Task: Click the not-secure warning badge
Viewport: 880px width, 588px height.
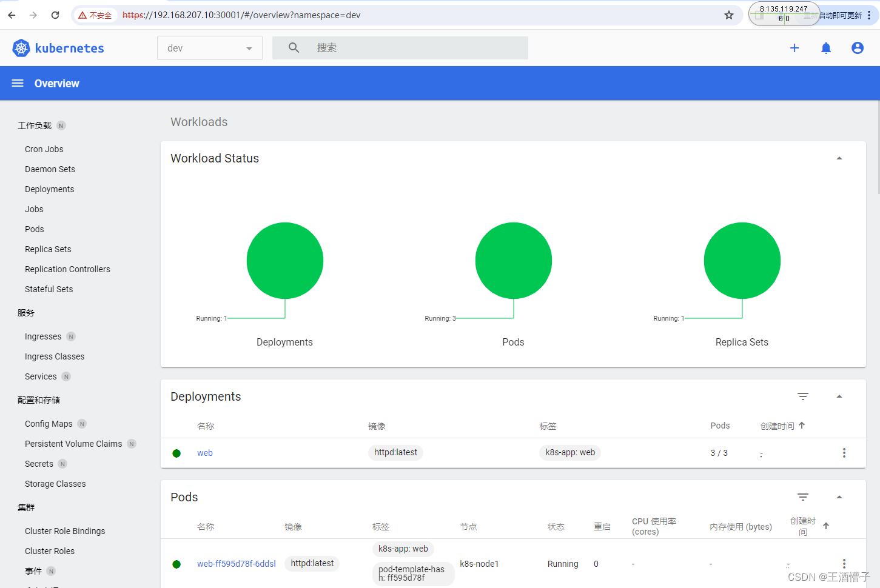Action: [95, 15]
